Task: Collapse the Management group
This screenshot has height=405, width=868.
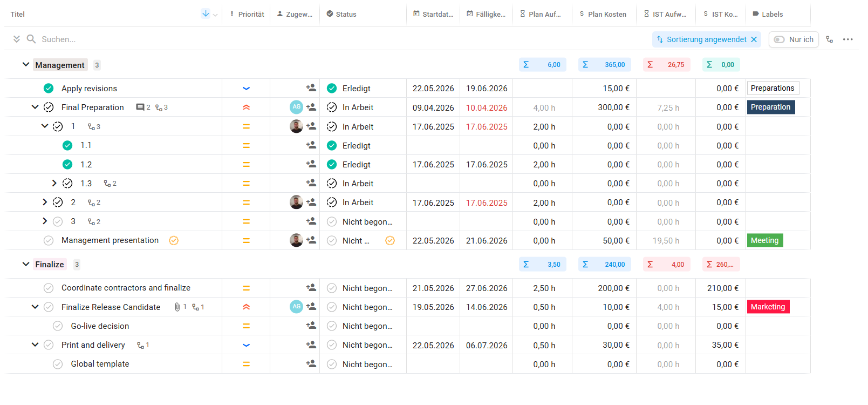Action: (x=25, y=65)
